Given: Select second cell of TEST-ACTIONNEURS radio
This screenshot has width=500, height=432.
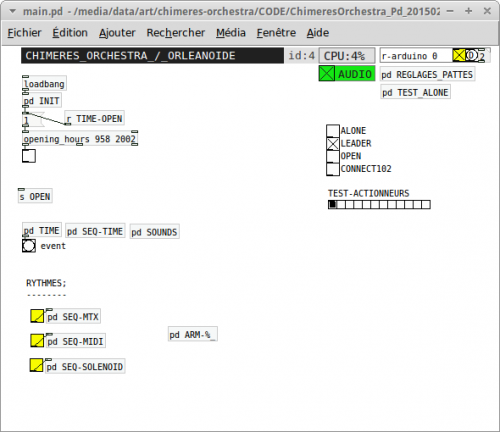Looking at the screenshot, I should coord(341,204).
